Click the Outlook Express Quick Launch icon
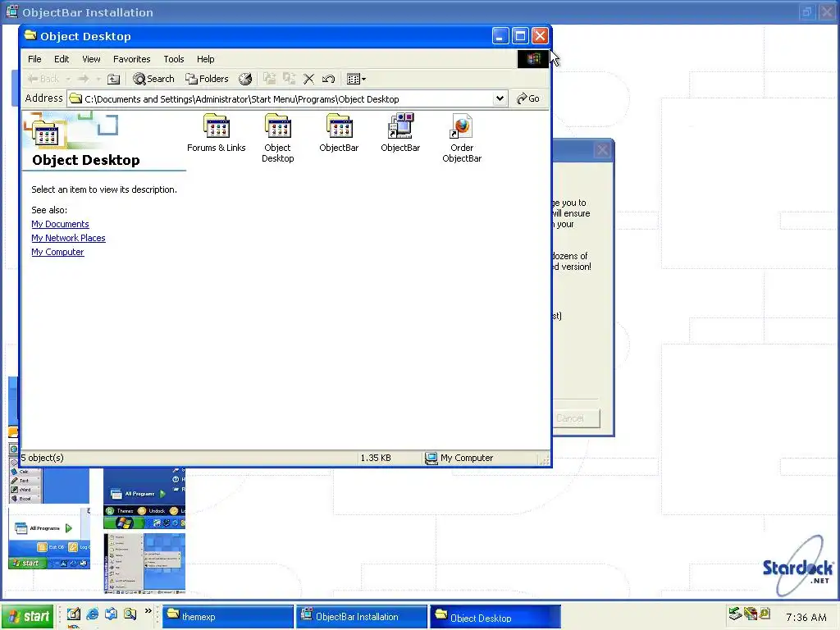840x630 pixels. 111,614
